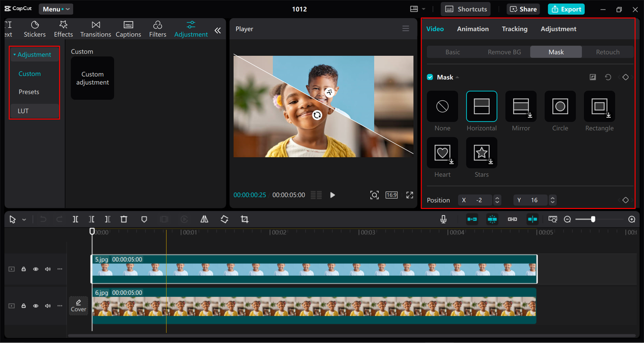Open the Retouch tab

[607, 51]
